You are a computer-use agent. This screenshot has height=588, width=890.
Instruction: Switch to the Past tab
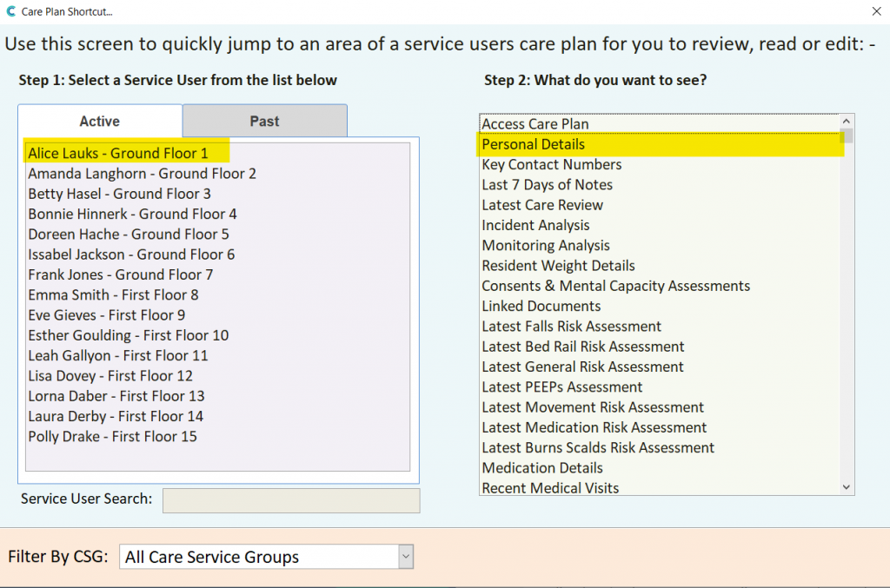(x=264, y=121)
